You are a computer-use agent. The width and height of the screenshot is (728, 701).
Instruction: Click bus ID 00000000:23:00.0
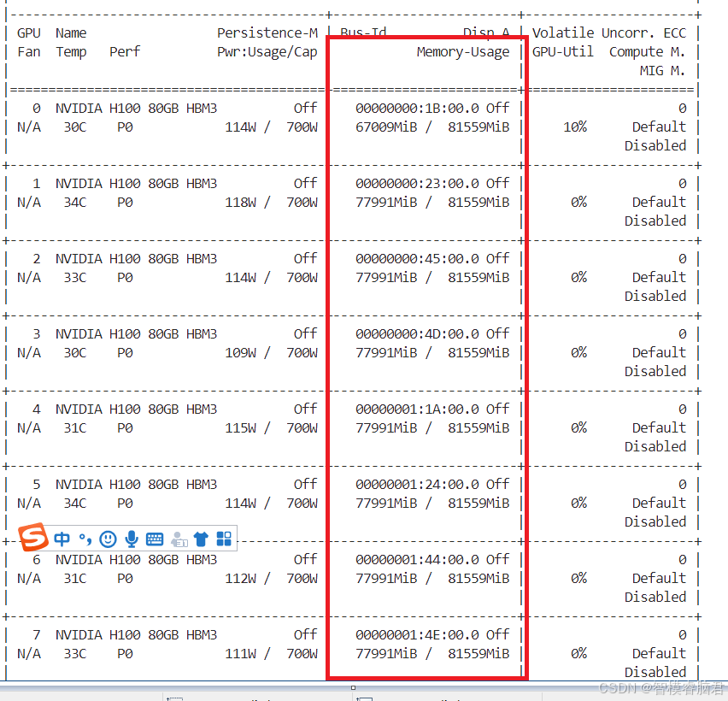coord(417,184)
